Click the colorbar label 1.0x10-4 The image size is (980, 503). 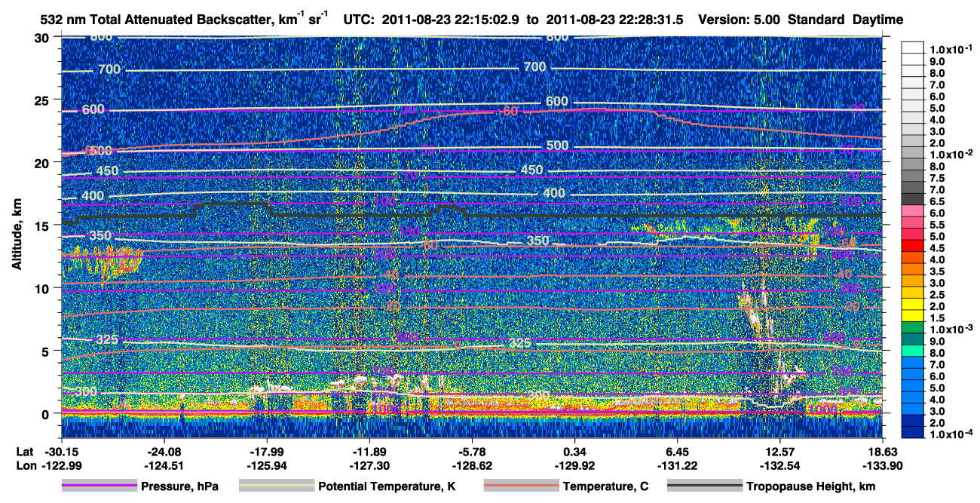click(953, 434)
